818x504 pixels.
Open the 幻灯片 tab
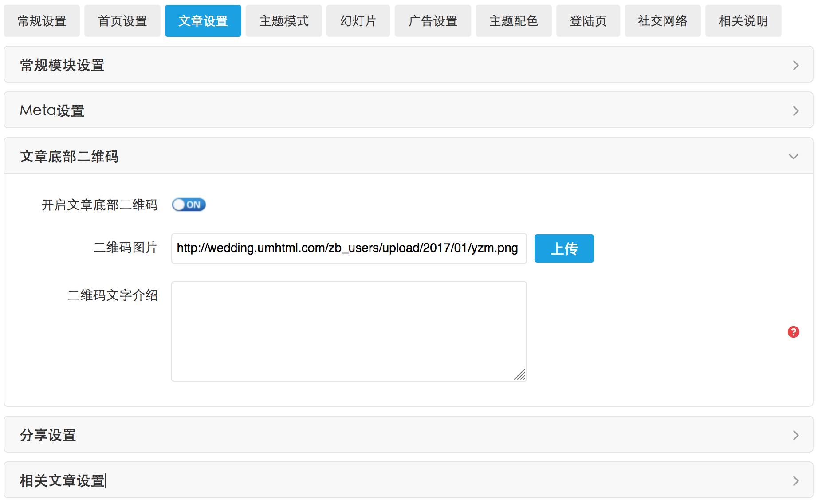click(x=358, y=21)
